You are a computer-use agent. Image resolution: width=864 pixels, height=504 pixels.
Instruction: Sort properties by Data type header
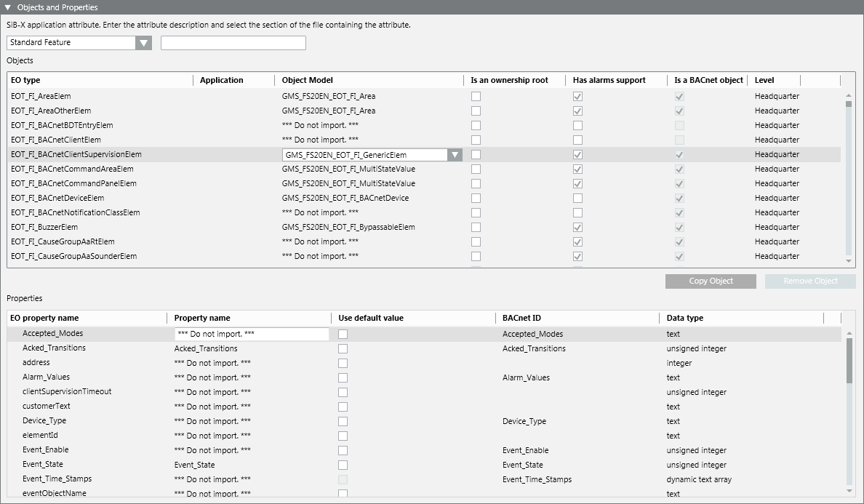click(684, 318)
